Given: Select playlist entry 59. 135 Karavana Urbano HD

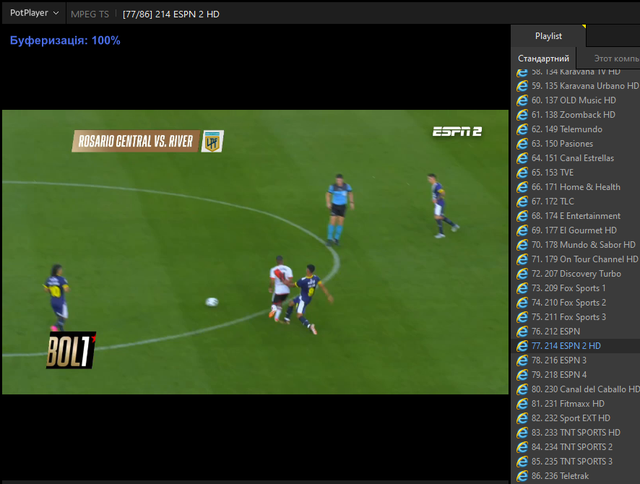Looking at the screenshot, I should coord(576,86).
